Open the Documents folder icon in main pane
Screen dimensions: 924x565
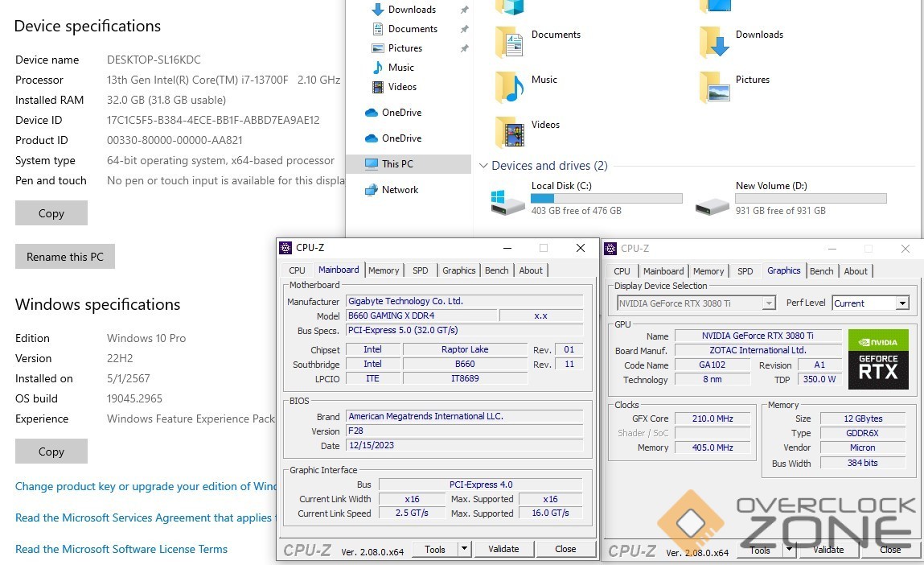point(510,41)
